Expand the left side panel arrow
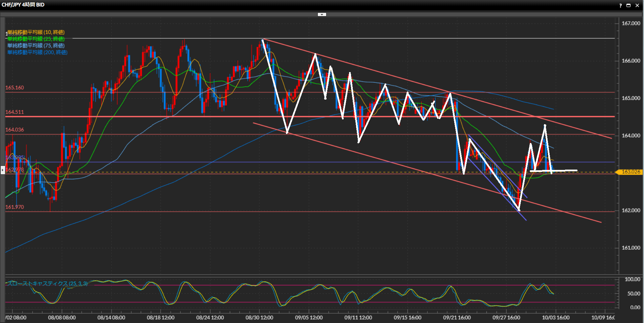 coord(3,170)
